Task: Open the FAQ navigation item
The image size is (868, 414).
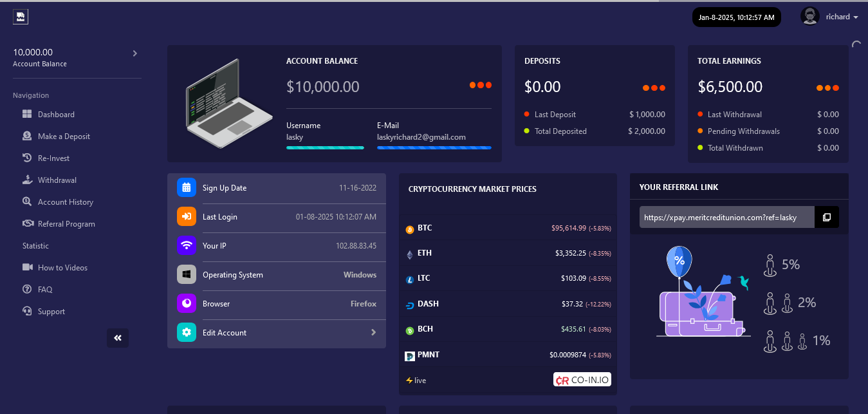Action: click(x=45, y=290)
